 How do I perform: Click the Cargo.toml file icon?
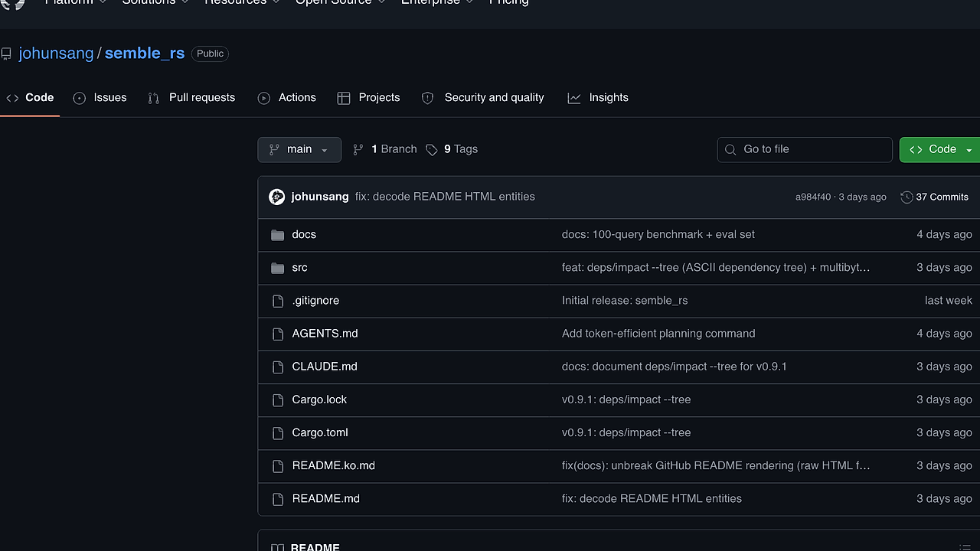(x=278, y=432)
